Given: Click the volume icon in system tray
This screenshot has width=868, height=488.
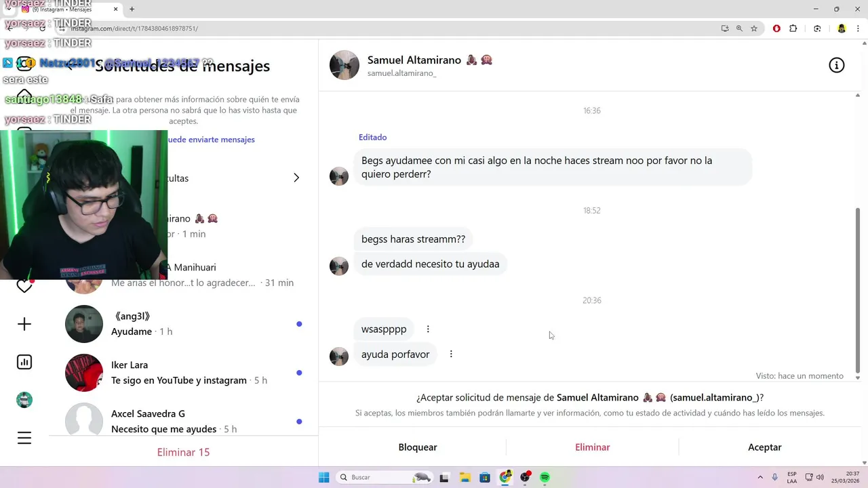Looking at the screenshot, I should [x=820, y=477].
